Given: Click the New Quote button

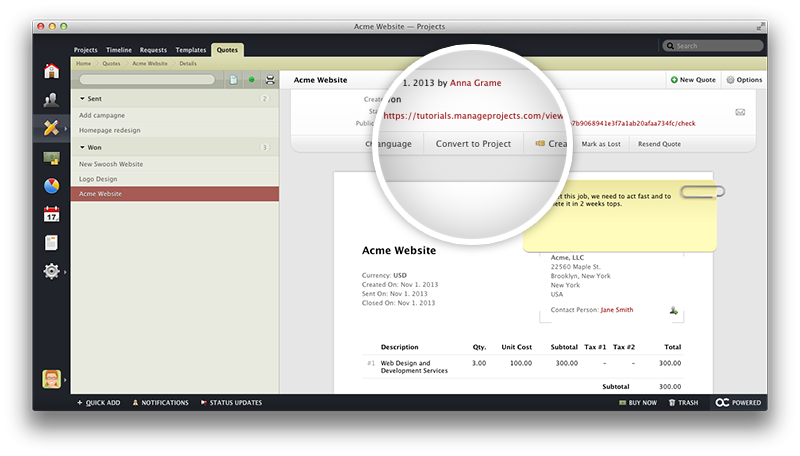Looking at the screenshot, I should (x=693, y=80).
